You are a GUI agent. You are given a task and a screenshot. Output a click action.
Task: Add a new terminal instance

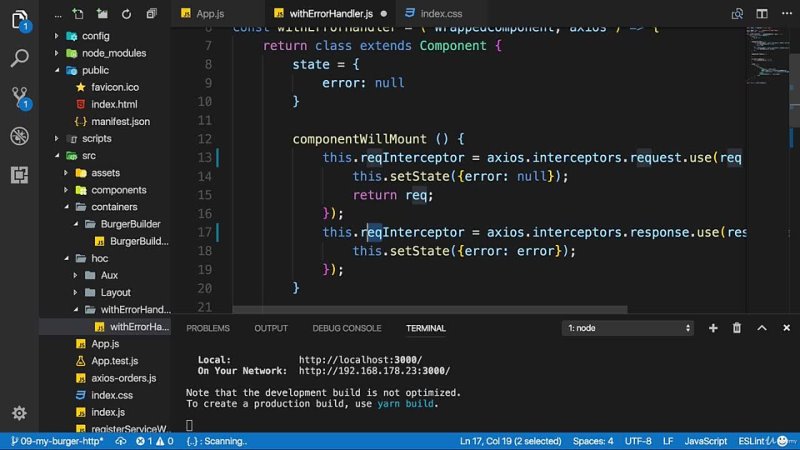tap(713, 328)
